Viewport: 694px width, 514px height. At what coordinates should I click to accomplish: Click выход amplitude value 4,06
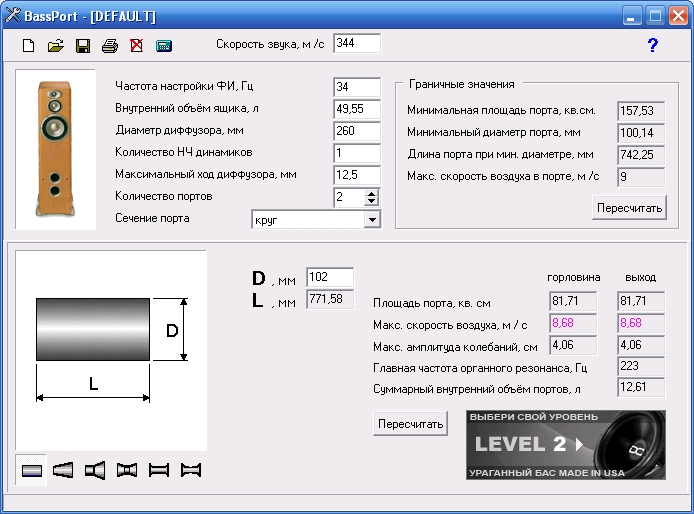(641, 345)
